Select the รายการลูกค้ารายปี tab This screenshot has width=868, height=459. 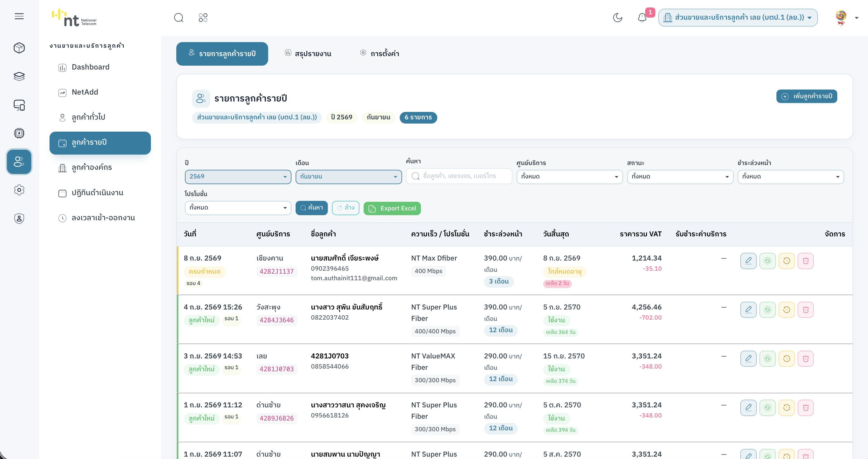[x=222, y=54]
